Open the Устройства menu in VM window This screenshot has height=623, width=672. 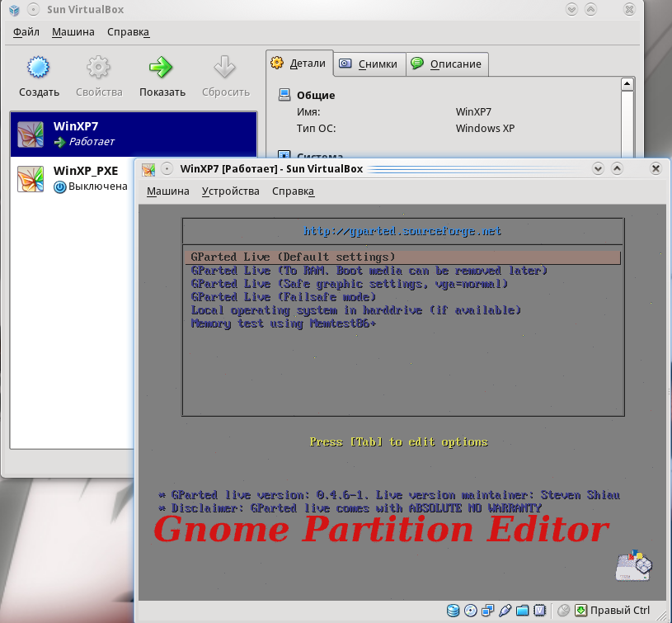coord(231,191)
